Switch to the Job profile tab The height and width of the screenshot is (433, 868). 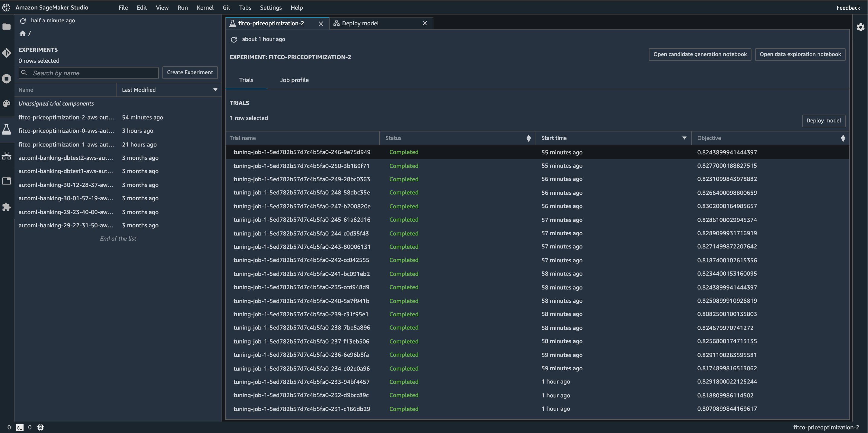[294, 80]
